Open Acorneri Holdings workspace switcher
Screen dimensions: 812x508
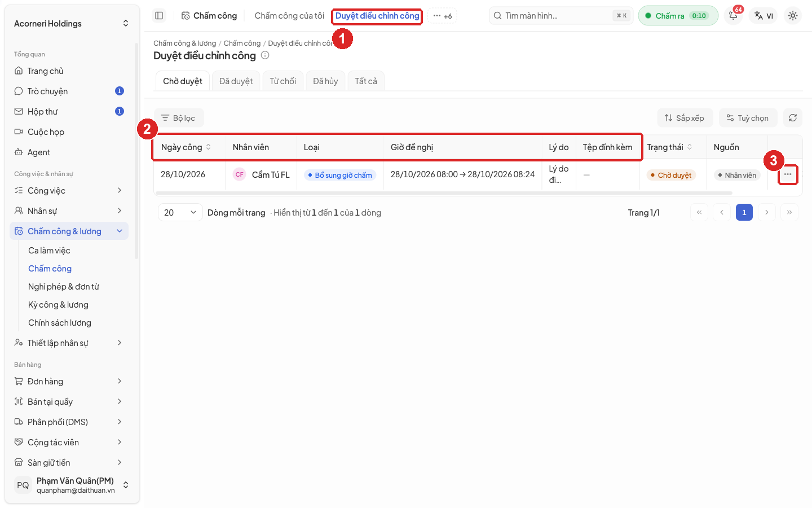pyautogui.click(x=71, y=24)
